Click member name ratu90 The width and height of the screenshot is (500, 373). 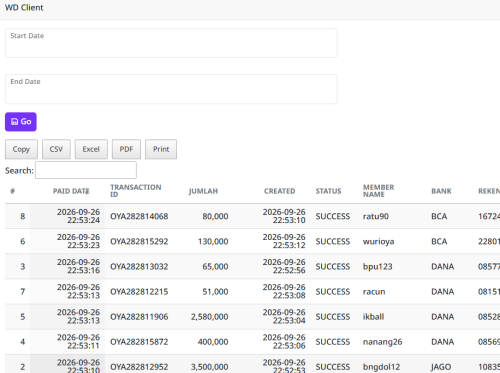(376, 216)
